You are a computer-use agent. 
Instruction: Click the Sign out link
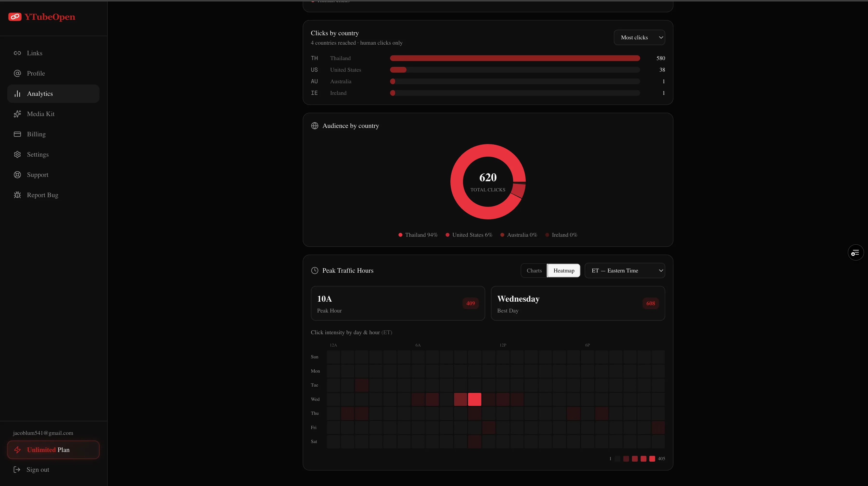(x=38, y=470)
